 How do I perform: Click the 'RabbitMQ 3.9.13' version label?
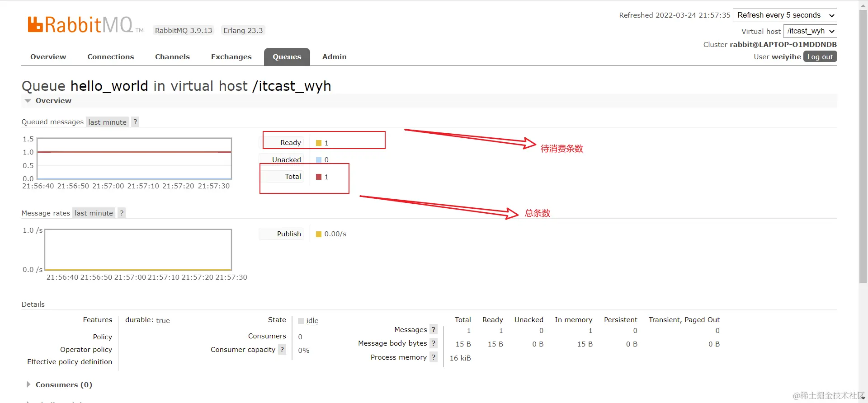[184, 31]
